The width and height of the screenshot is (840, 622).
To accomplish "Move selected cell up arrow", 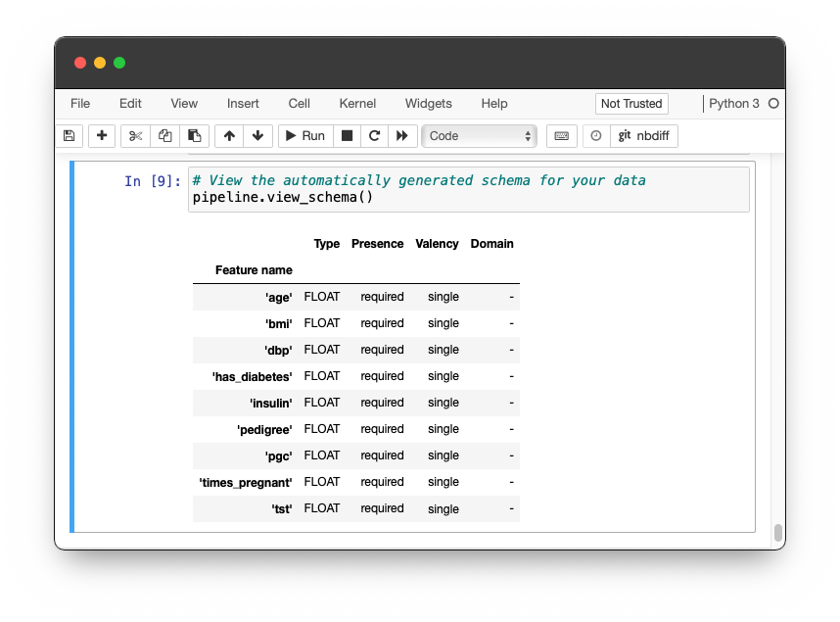I will [229, 135].
